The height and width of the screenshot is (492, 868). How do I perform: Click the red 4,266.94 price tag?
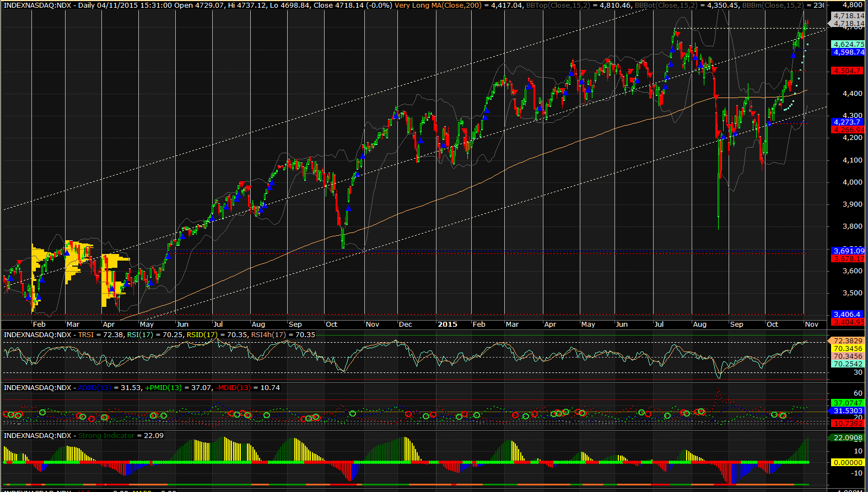click(848, 129)
